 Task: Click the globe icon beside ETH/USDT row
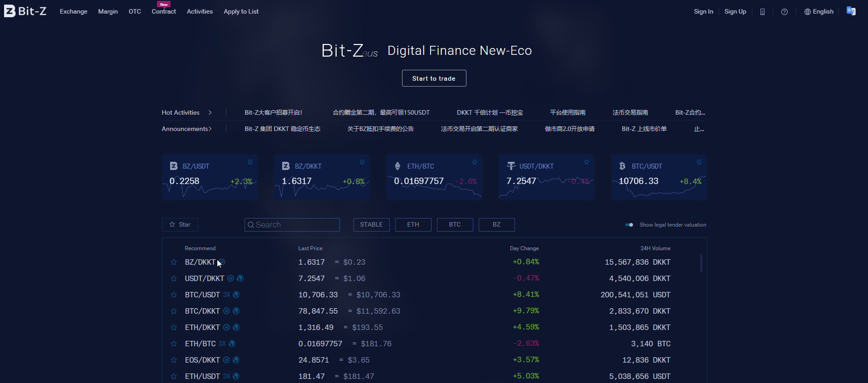(236, 376)
